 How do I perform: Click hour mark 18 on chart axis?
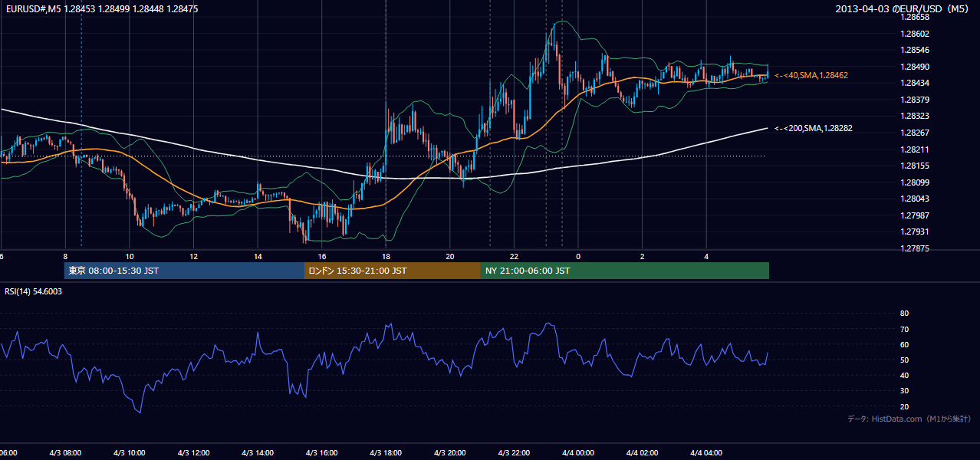[x=386, y=256]
